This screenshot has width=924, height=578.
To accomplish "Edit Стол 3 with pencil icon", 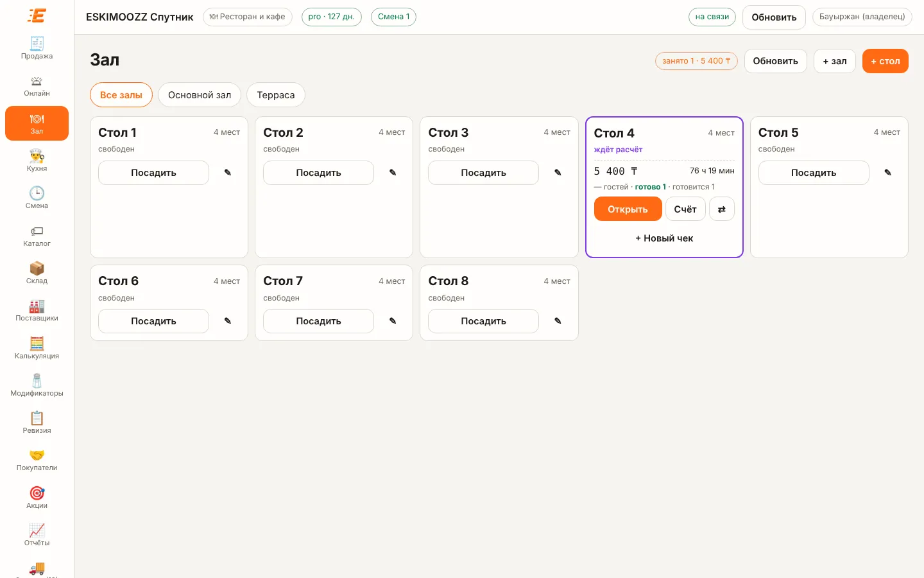I will click(558, 173).
